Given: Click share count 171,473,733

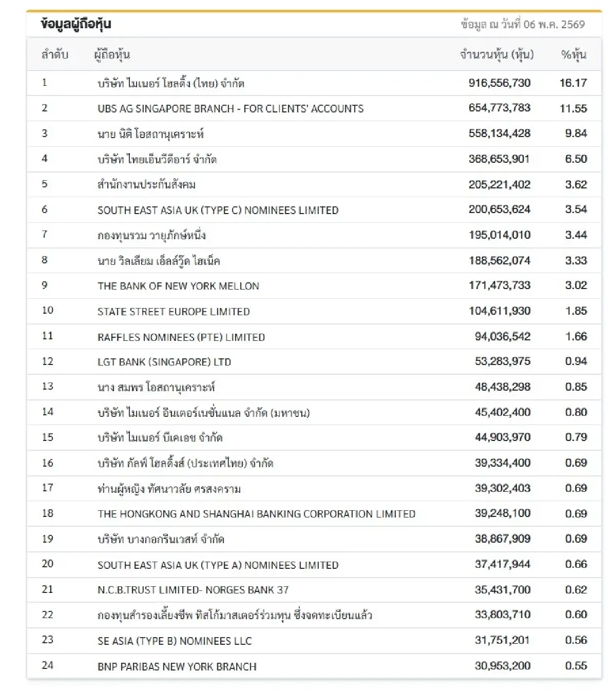Looking at the screenshot, I should 499,285.
